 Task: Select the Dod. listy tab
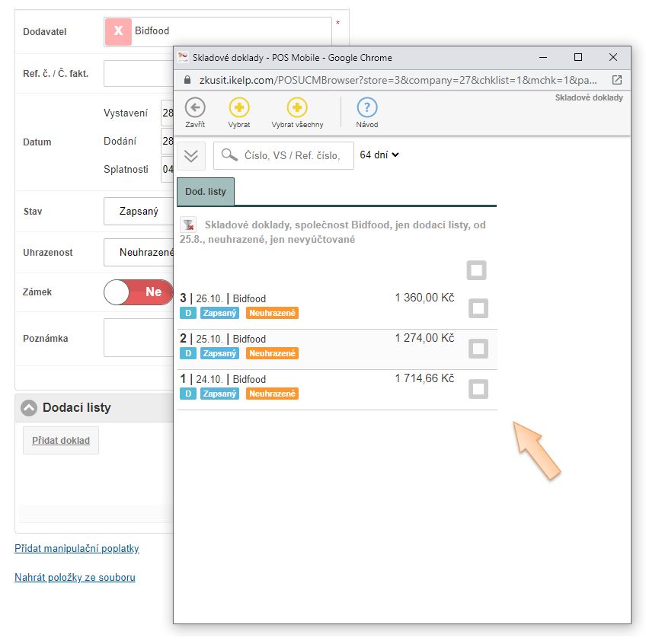tap(206, 192)
